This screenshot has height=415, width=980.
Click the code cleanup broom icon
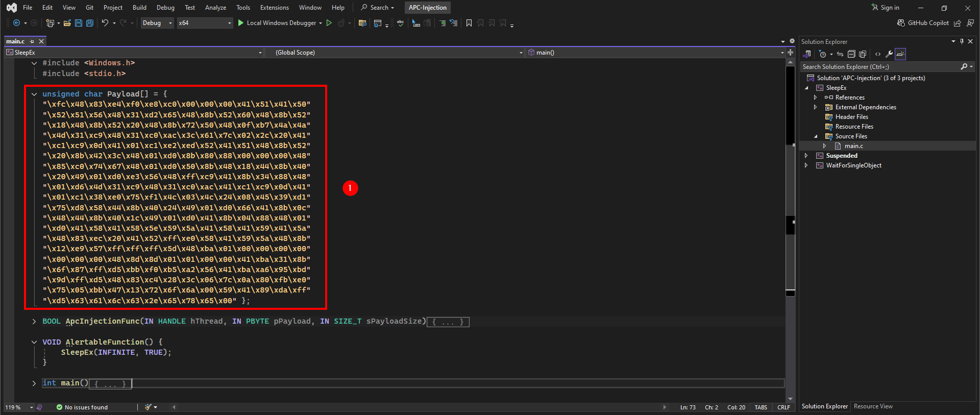148,407
